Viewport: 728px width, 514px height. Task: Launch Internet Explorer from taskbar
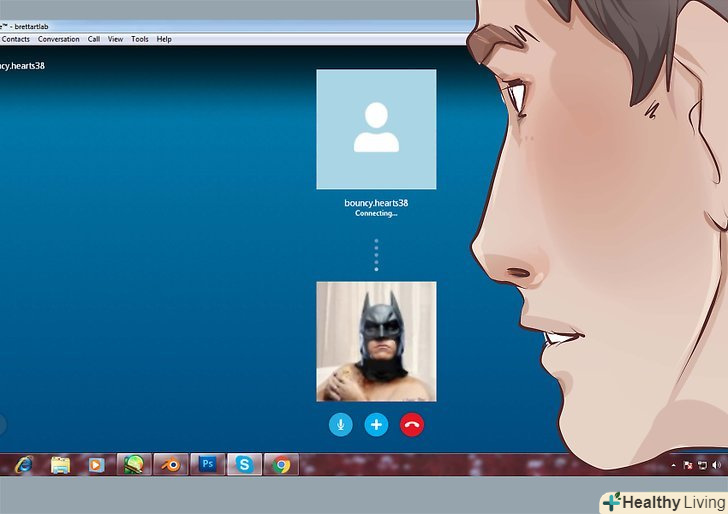point(24,464)
